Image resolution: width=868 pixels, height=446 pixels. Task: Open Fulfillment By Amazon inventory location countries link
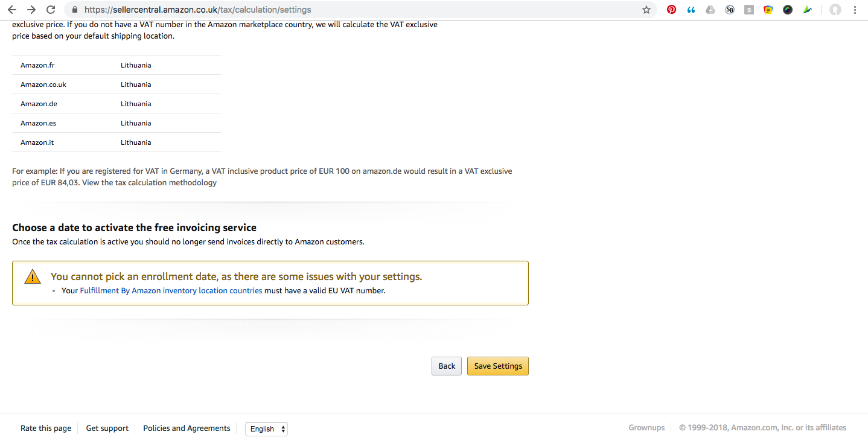pyautogui.click(x=171, y=291)
